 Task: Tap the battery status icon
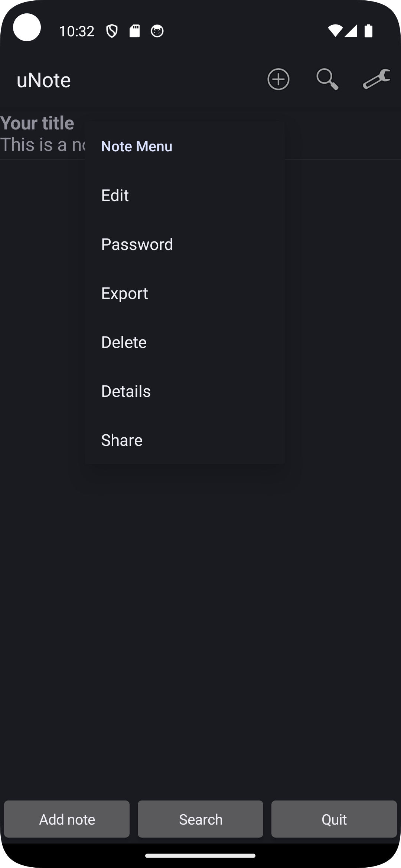[368, 31]
